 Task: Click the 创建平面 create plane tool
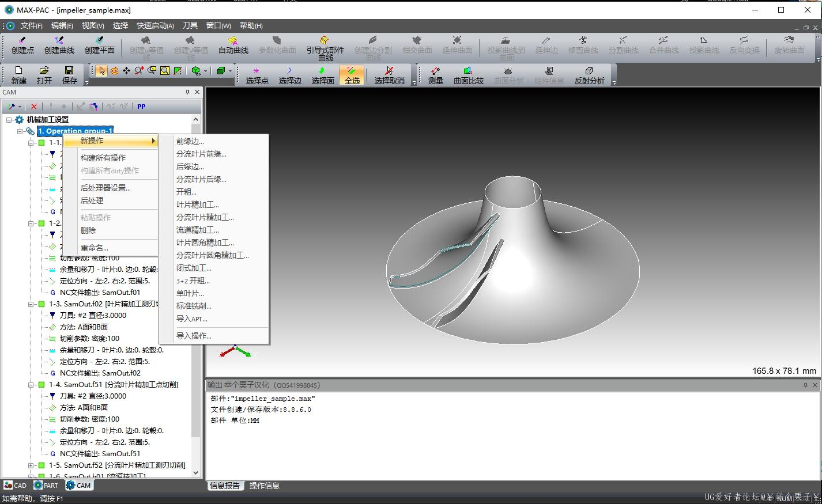pos(100,46)
